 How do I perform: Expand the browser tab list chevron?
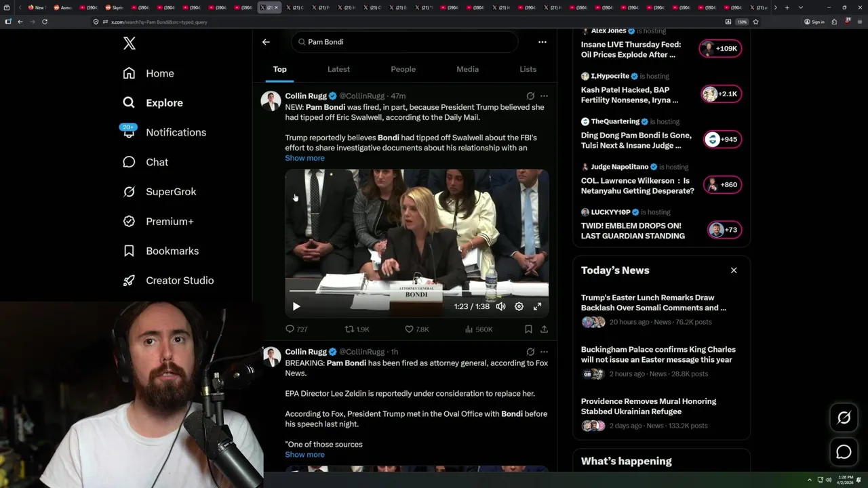[801, 7]
